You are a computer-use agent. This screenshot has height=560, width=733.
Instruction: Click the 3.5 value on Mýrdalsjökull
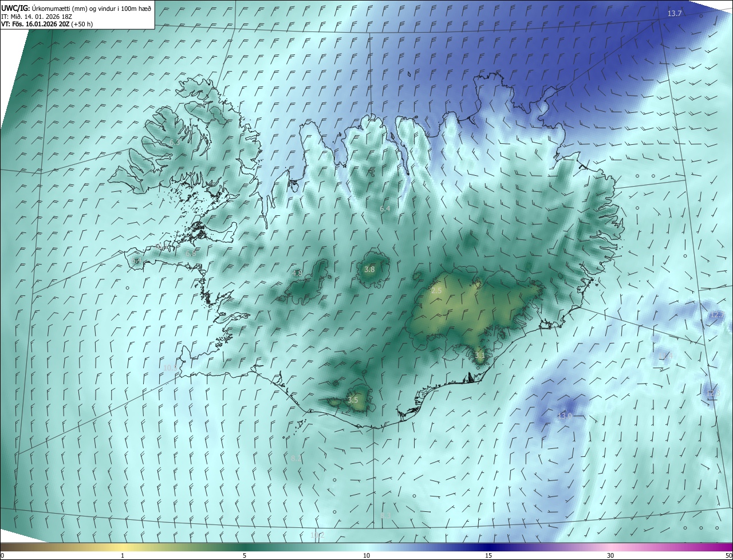353,400
